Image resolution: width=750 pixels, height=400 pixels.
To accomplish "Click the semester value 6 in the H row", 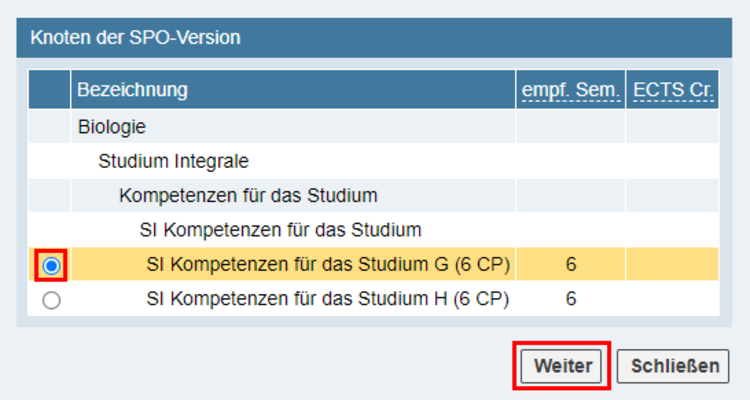I will pyautogui.click(x=571, y=299).
